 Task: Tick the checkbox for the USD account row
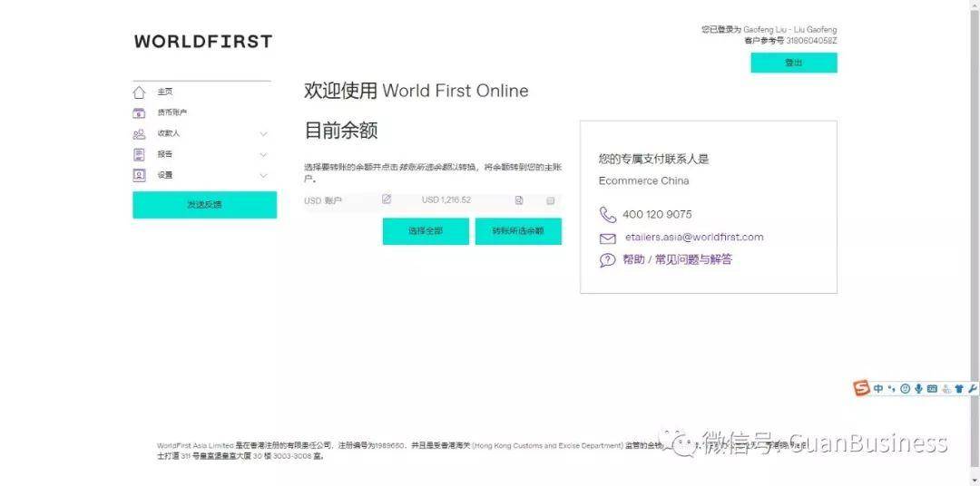[x=551, y=200]
